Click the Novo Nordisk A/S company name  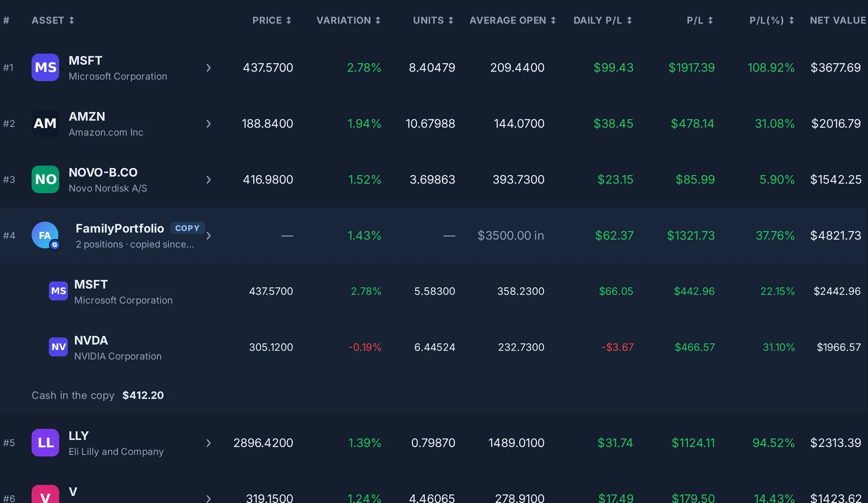coord(108,188)
